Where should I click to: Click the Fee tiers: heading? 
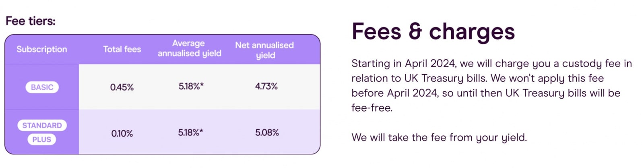pos(31,21)
